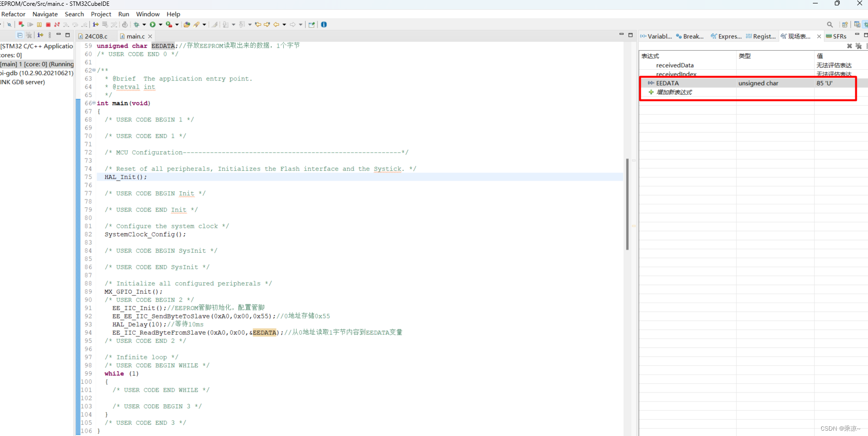The image size is (868, 436).
Task: Click Terminate and Relaunch icon
Action: (21, 24)
